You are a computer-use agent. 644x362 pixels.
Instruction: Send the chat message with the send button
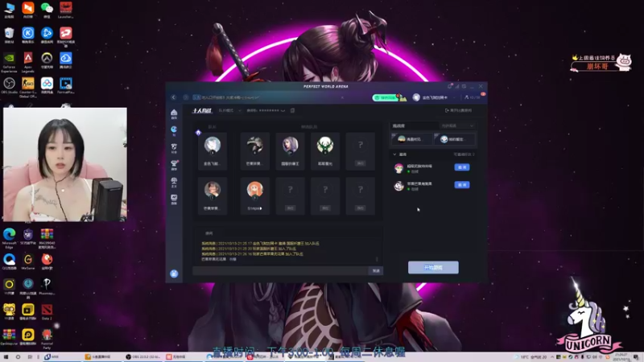tap(376, 271)
